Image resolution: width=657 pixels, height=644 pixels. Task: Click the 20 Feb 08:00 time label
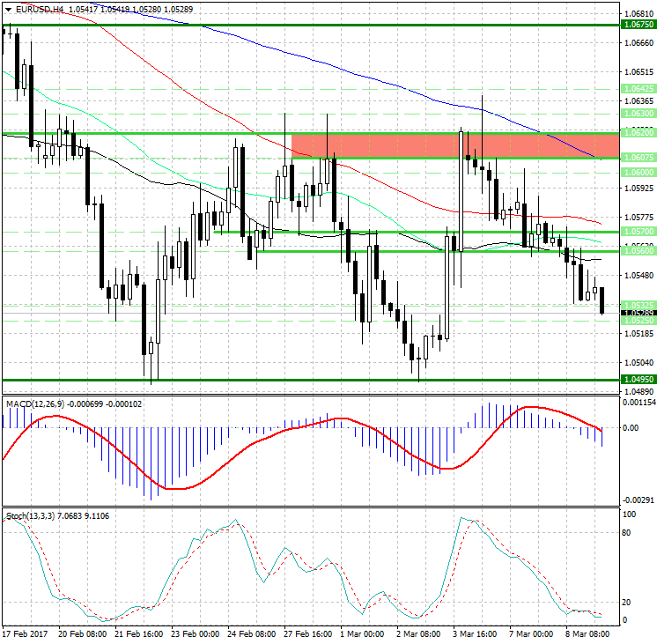[x=82, y=633]
